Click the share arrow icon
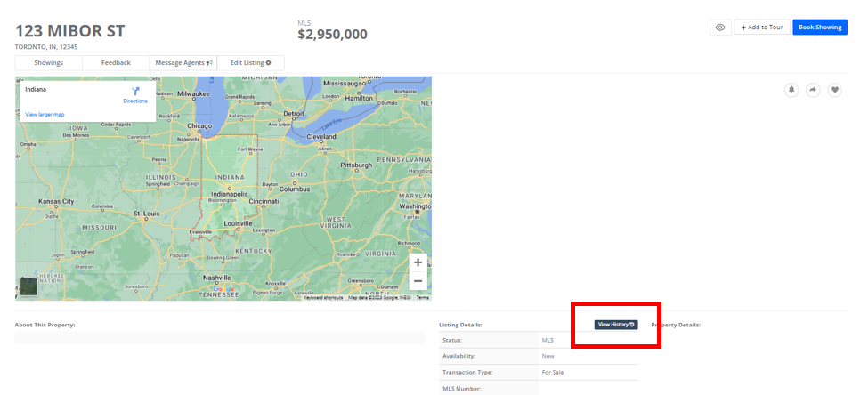 [x=813, y=90]
